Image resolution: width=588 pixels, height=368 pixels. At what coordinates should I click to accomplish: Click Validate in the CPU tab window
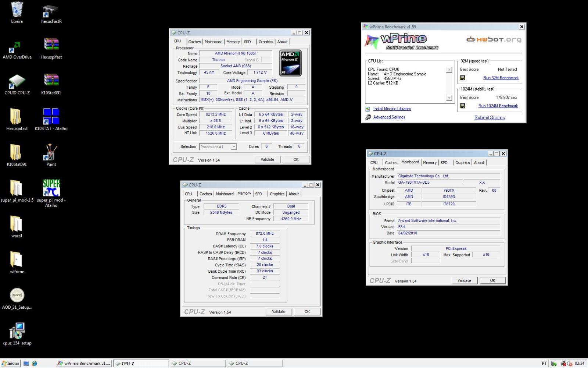(x=268, y=160)
